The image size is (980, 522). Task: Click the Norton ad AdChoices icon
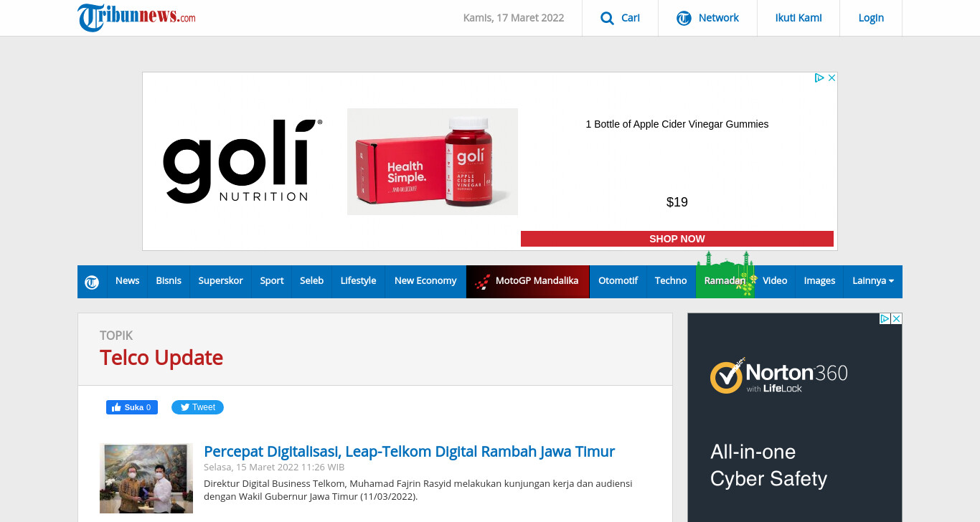[x=885, y=318]
